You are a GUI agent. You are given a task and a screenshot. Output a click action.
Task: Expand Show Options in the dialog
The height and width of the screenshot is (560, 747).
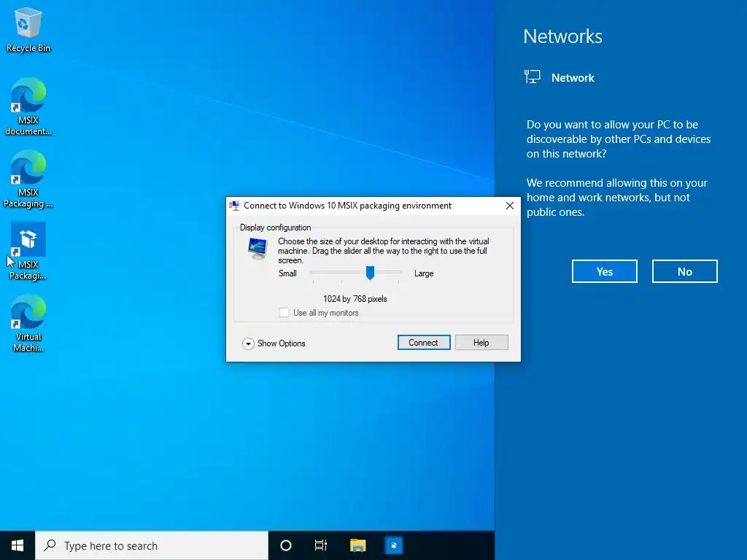click(x=274, y=343)
